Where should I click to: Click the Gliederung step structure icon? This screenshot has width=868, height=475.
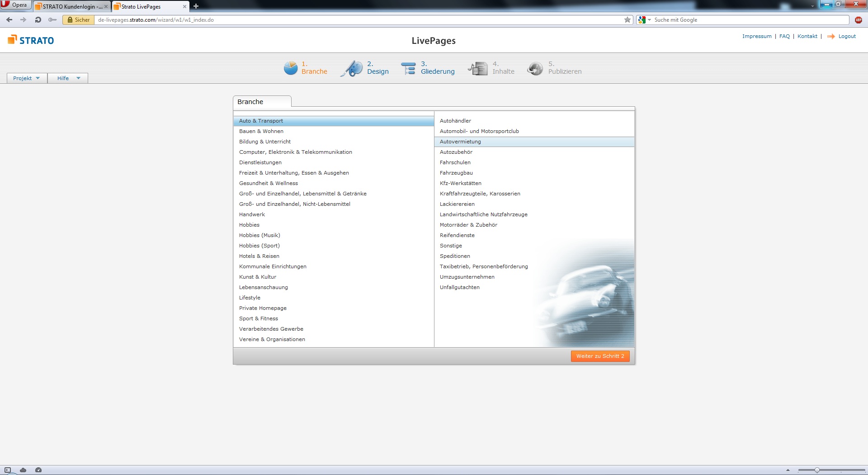tap(408, 68)
